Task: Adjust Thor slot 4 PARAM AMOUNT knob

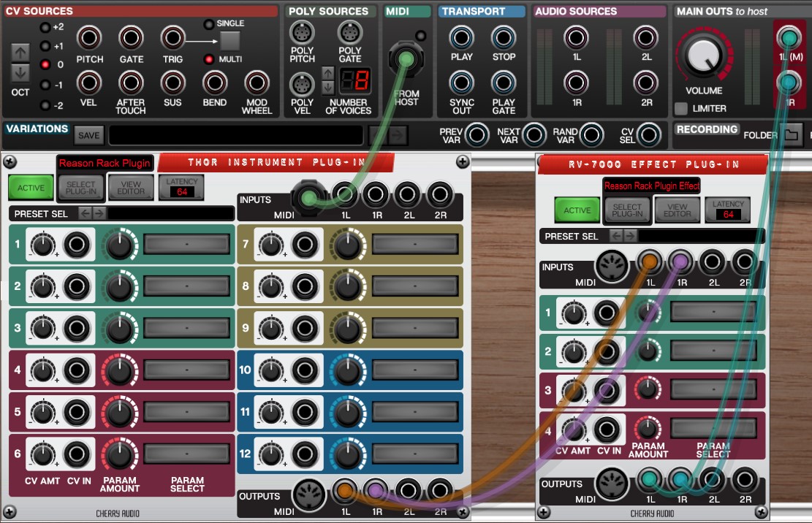Action: point(120,370)
